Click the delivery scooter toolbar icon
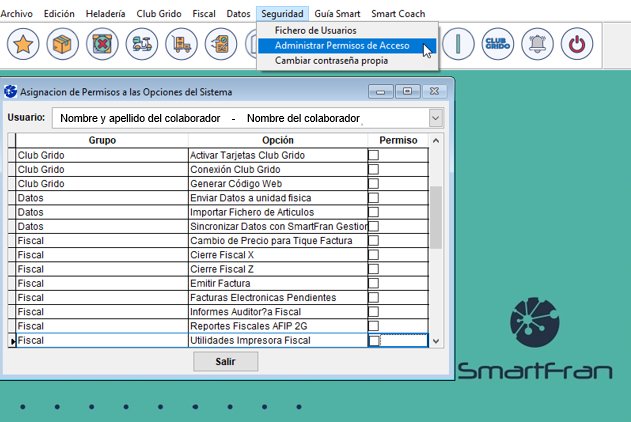Image resolution: width=631 pixels, height=422 pixels. (141, 45)
